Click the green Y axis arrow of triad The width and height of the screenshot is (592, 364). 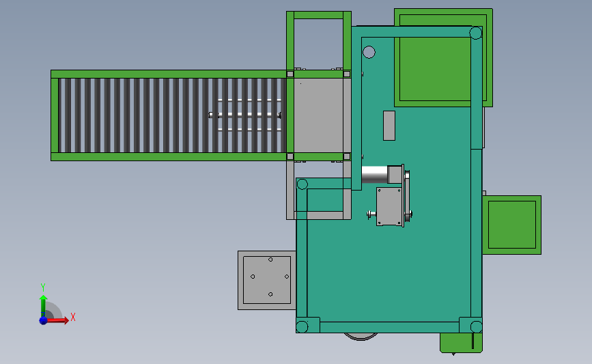[x=44, y=306]
